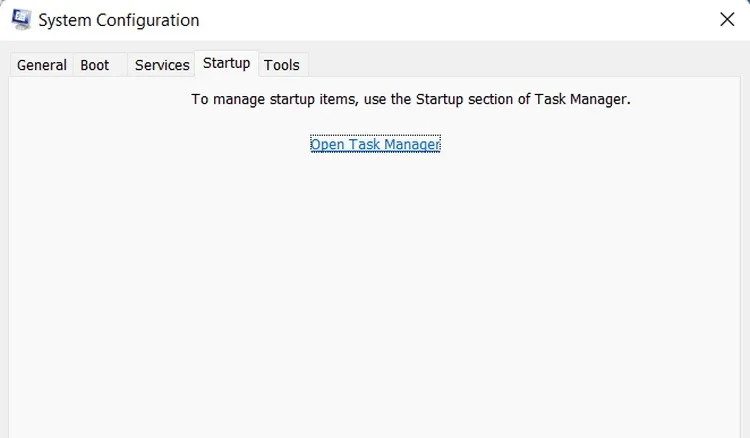Click the active Startup tab
This screenshot has width=750, height=438.
pos(226,63)
